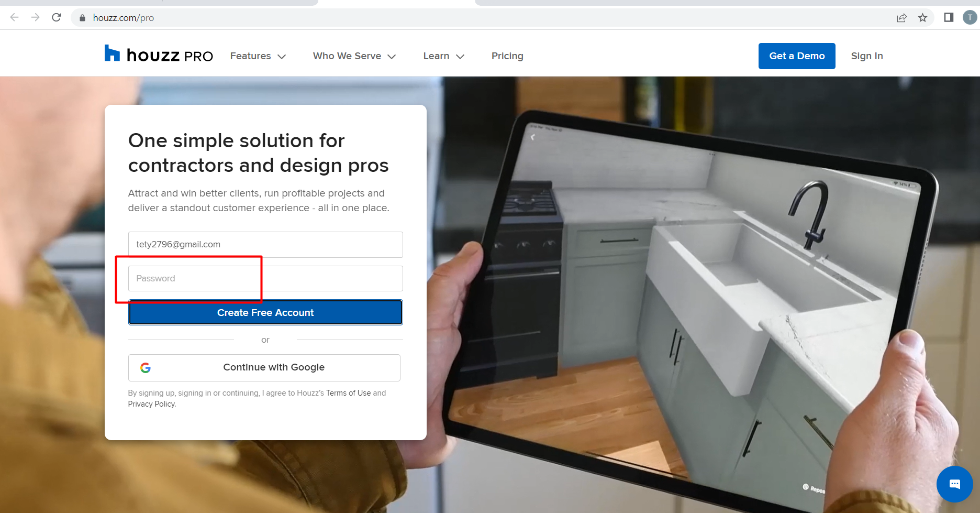Bookmark this page with the star icon
980x513 pixels.
922,18
